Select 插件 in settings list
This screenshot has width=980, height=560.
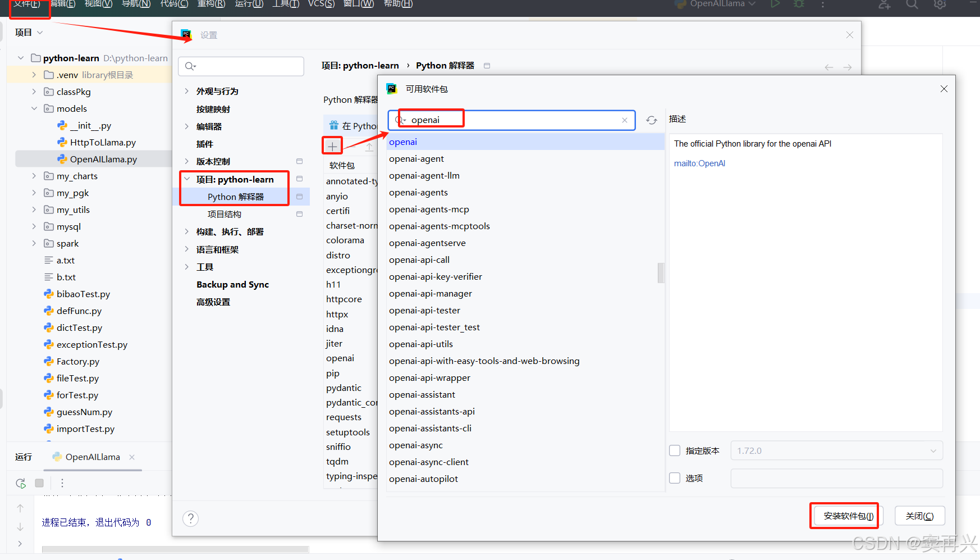(x=205, y=144)
